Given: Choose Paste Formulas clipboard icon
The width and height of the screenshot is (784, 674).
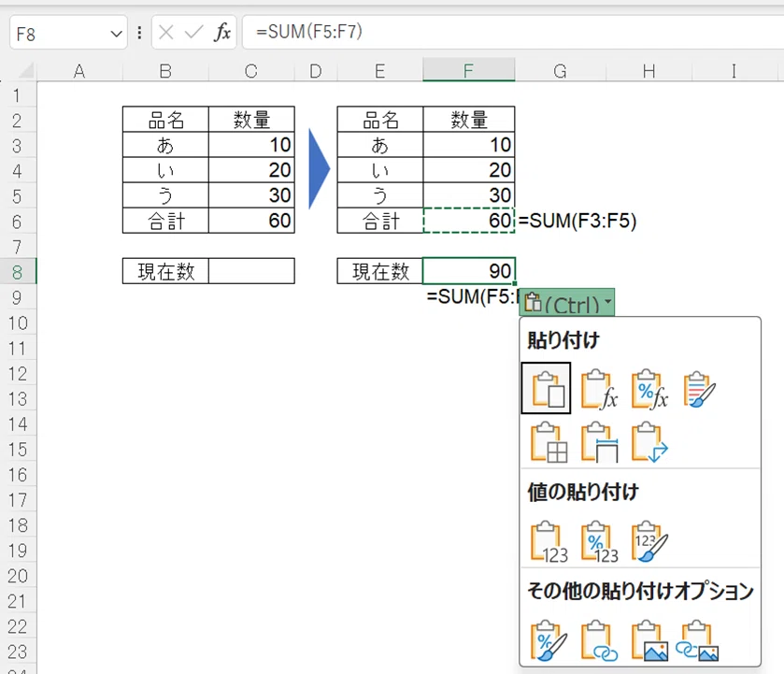Looking at the screenshot, I should click(598, 389).
